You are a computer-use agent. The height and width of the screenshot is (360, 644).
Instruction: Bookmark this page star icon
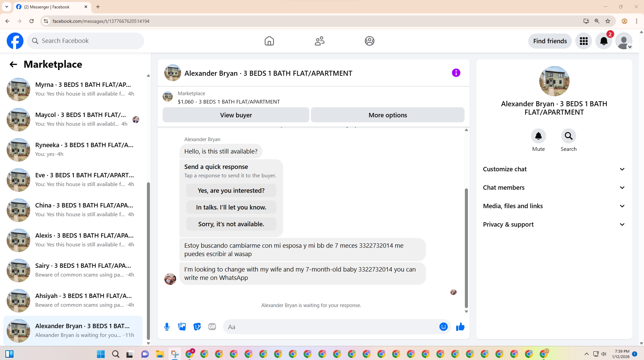(607, 21)
